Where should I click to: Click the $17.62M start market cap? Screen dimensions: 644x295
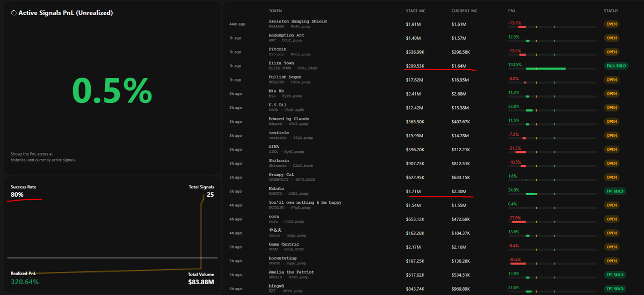click(415, 79)
